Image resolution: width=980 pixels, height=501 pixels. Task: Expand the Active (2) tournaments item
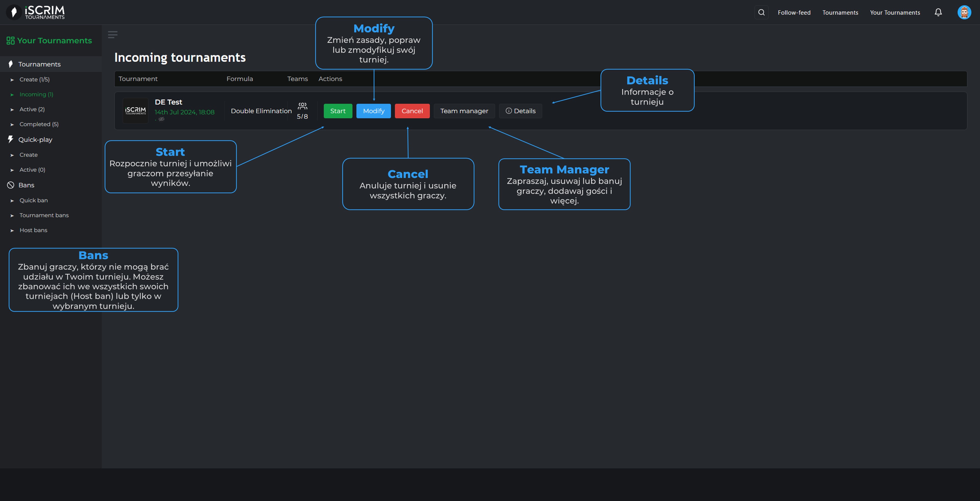[x=32, y=109]
